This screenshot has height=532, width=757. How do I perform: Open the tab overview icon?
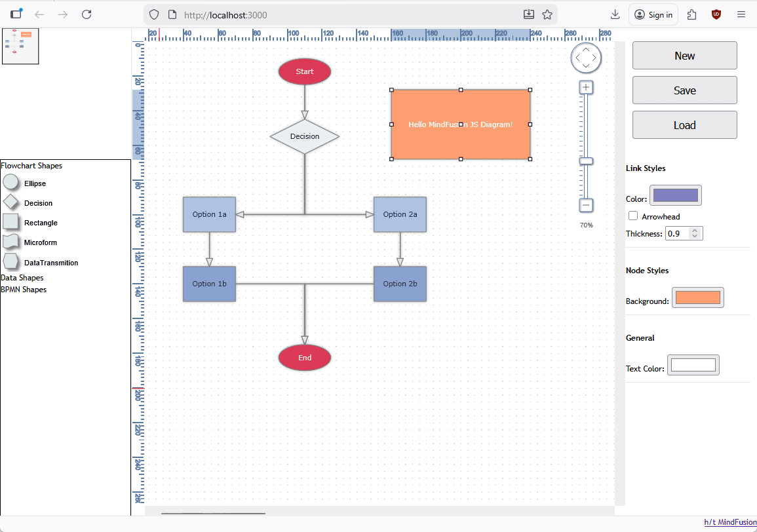[x=16, y=14]
